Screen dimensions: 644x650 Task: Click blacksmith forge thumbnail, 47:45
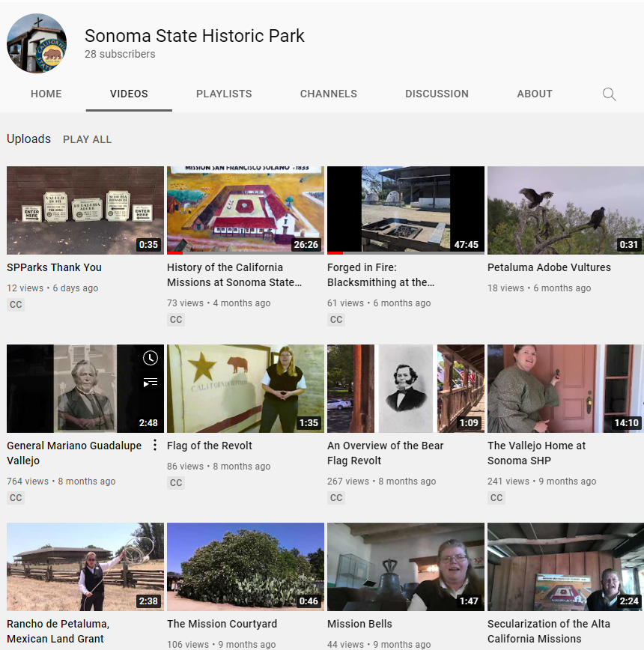406,210
